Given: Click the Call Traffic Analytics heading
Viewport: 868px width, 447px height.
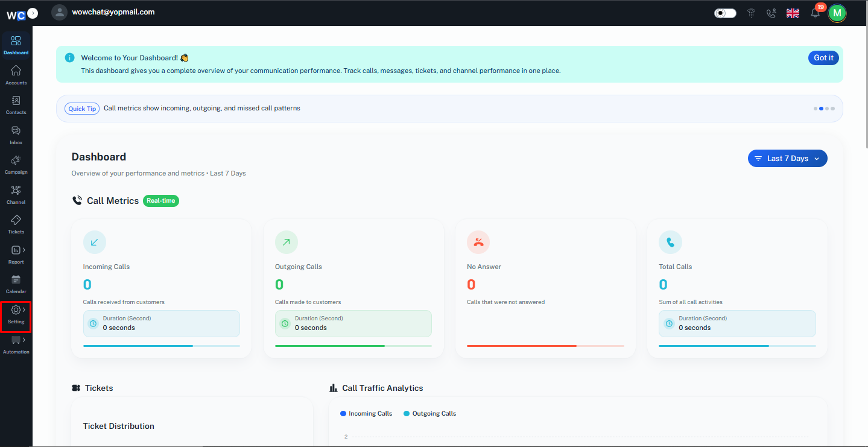Looking at the screenshot, I should click(x=382, y=388).
